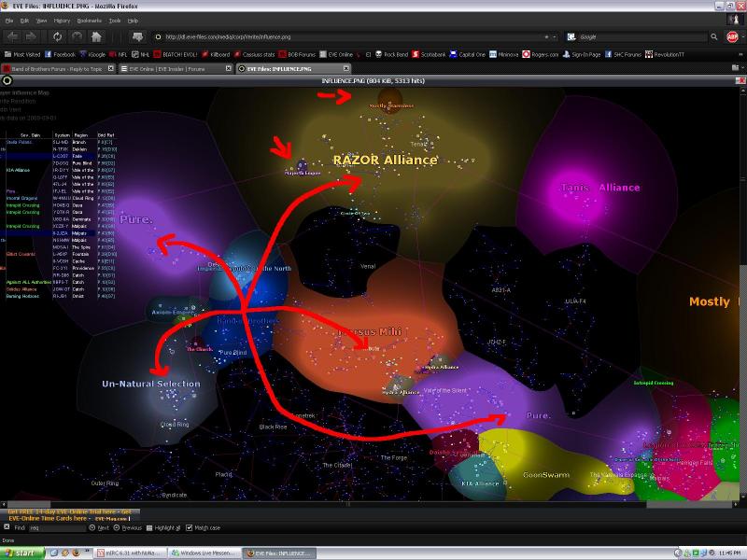Expand the bookmarks toolbar overflow chevron
747x560 pixels.
(740, 54)
